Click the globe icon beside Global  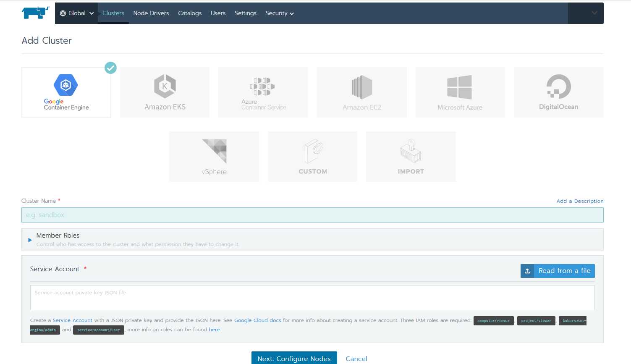coord(63,13)
